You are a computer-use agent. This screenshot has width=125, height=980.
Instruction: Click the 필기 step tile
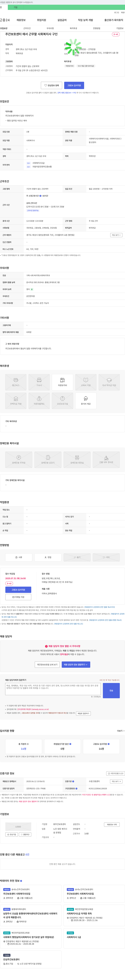pos(77,557)
